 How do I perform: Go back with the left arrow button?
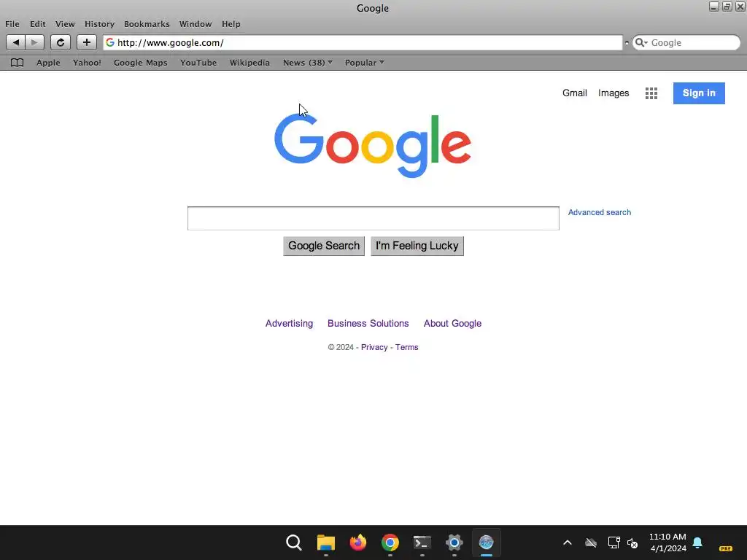coord(16,42)
